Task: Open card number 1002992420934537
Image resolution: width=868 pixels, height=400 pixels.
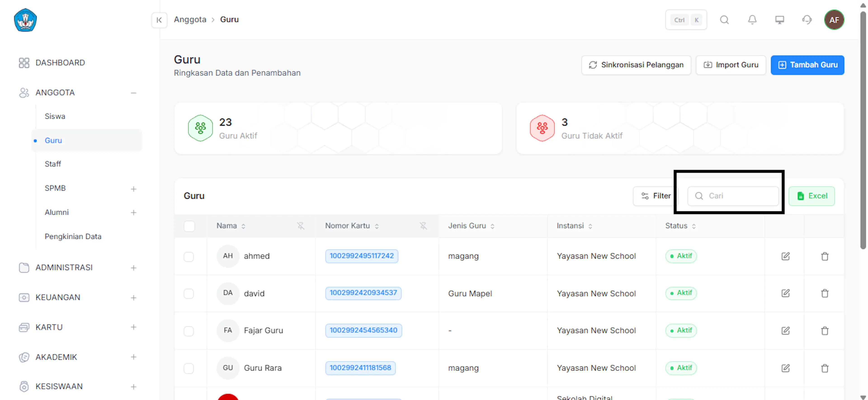Action: (x=363, y=293)
